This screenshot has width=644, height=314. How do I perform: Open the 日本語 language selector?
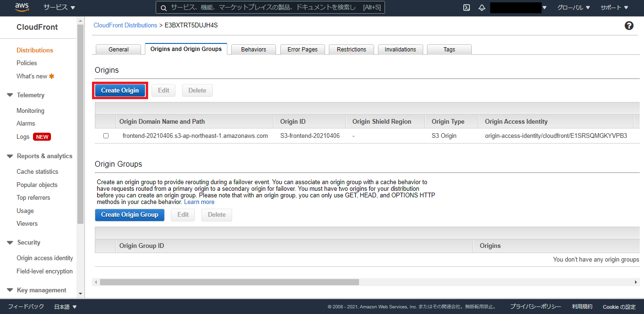pyautogui.click(x=66, y=307)
